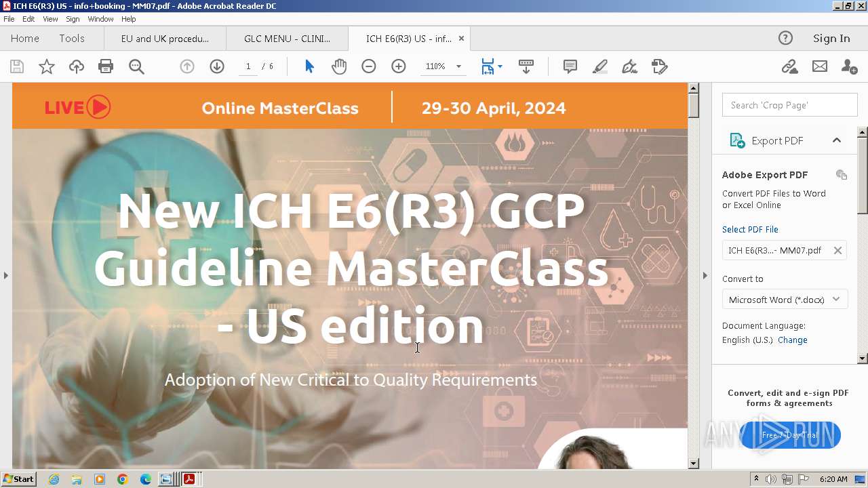Launch Internet Explorer from taskbar
Image resolution: width=868 pixels, height=488 pixels.
pos(54,479)
